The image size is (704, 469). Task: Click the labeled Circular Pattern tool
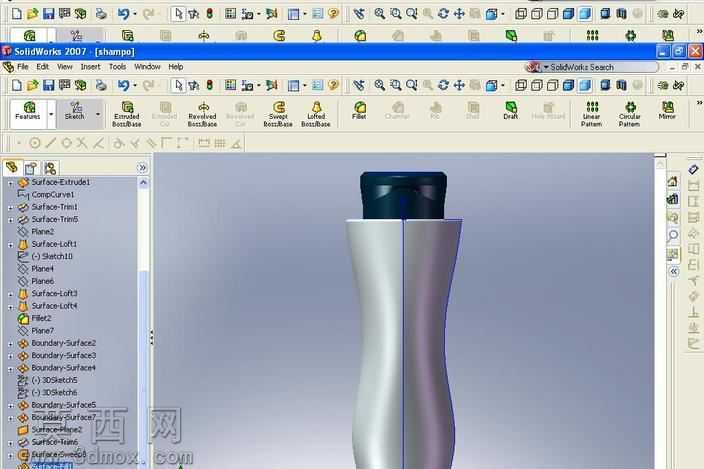pos(629,114)
